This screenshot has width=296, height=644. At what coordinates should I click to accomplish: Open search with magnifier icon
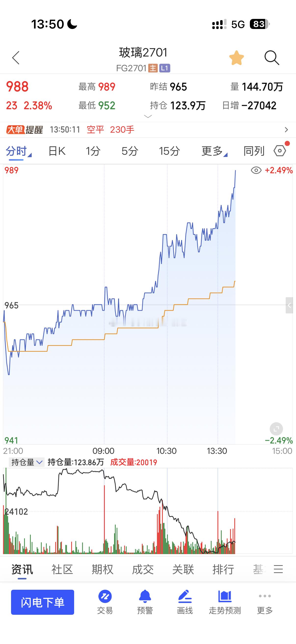pyautogui.click(x=271, y=58)
